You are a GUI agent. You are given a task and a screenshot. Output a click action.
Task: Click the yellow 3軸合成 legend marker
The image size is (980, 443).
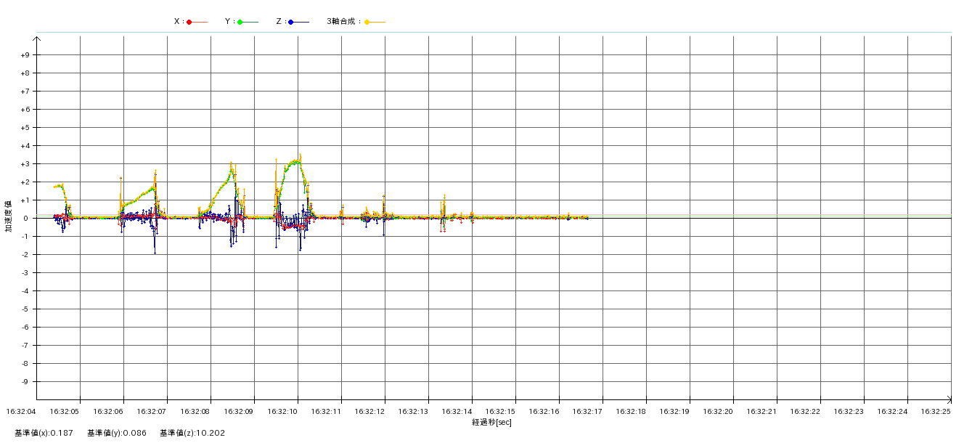click(367, 22)
